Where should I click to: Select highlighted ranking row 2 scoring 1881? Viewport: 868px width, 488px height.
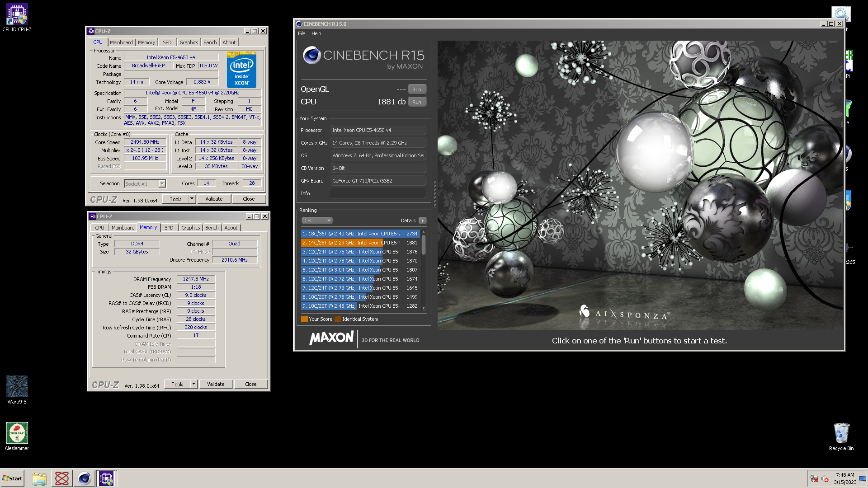point(360,243)
